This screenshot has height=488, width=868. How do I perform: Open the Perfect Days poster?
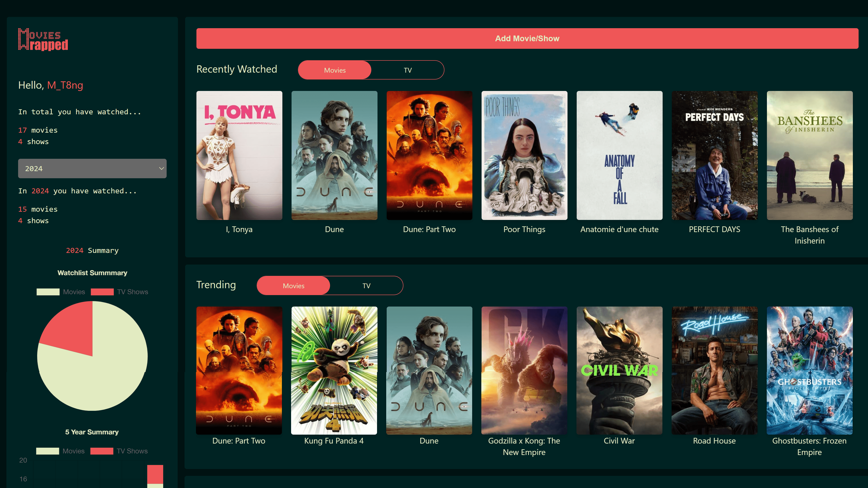pos(714,155)
